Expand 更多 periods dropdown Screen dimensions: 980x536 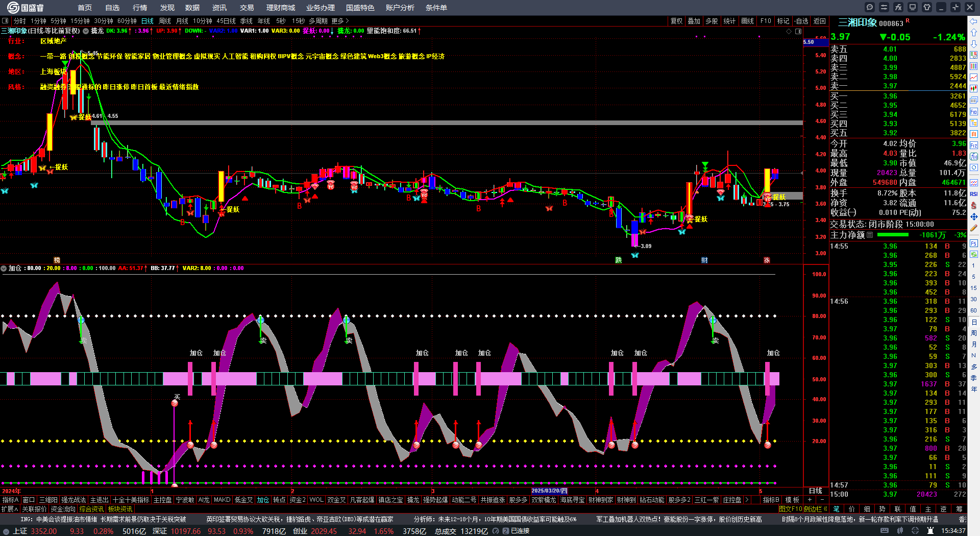click(x=340, y=21)
